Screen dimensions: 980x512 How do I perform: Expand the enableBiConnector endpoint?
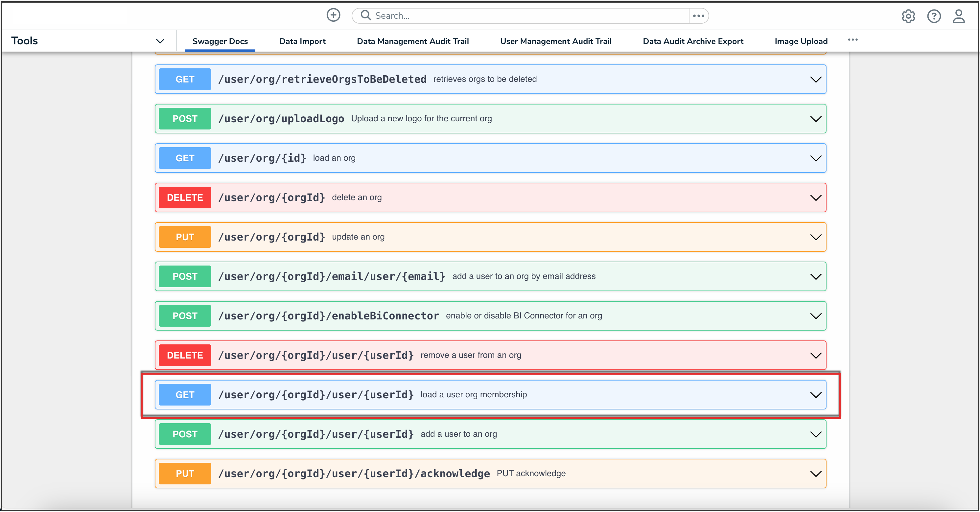tap(816, 316)
